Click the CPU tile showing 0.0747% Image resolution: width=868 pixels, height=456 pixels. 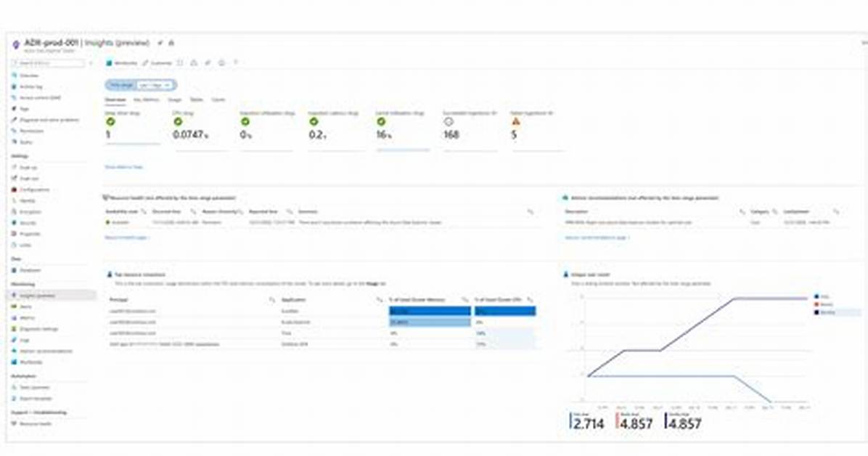[x=200, y=130]
